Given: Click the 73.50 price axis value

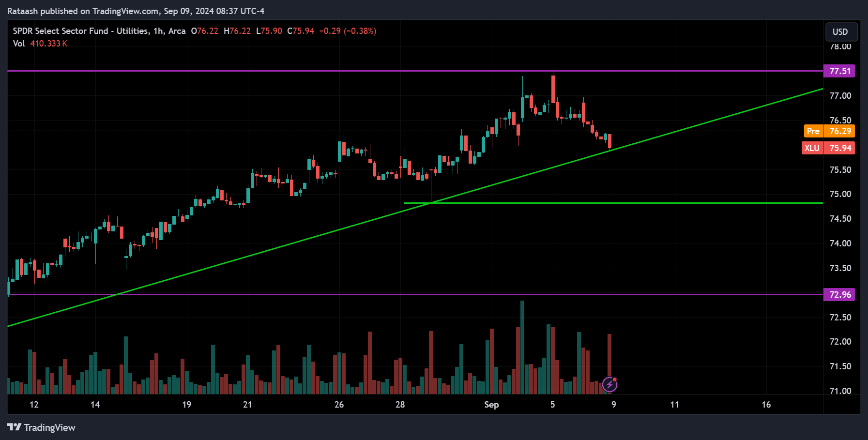Looking at the screenshot, I should (840, 268).
